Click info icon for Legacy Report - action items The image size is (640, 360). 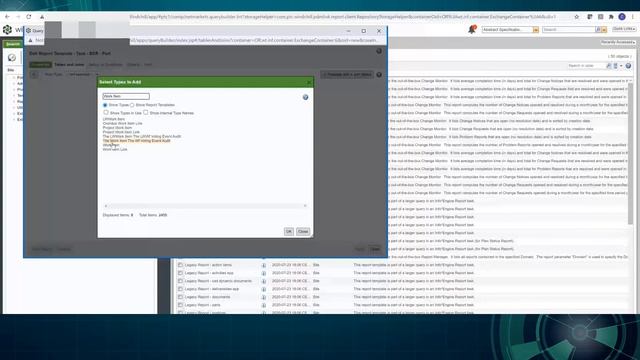point(264,265)
